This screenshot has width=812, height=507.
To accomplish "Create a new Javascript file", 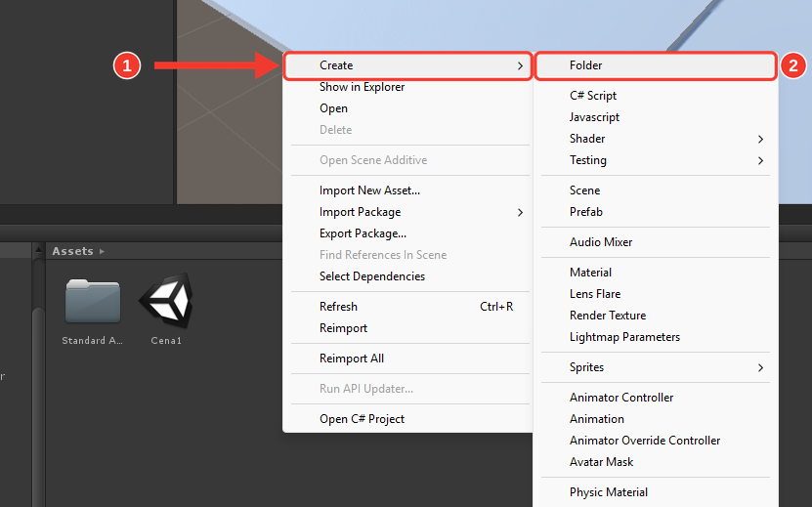I will 656,117.
